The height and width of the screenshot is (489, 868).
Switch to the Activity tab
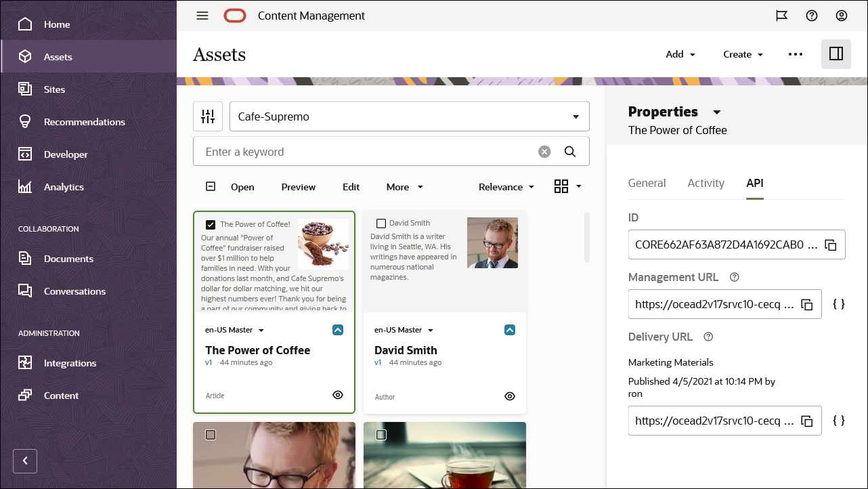[706, 183]
